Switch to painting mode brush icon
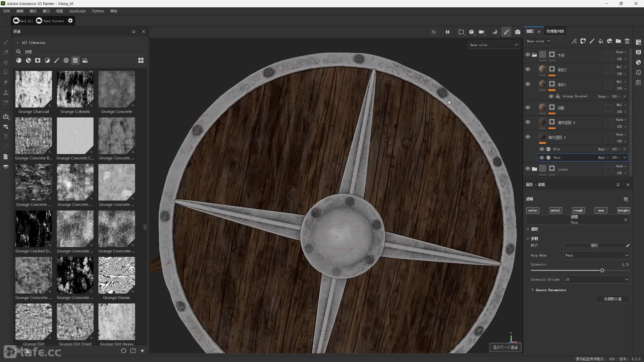The width and height of the screenshot is (644, 362). click(506, 32)
